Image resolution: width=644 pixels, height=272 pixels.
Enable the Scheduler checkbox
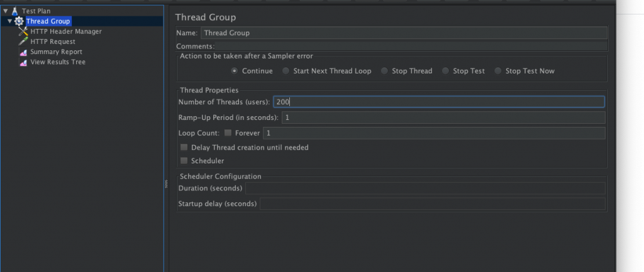point(184,161)
